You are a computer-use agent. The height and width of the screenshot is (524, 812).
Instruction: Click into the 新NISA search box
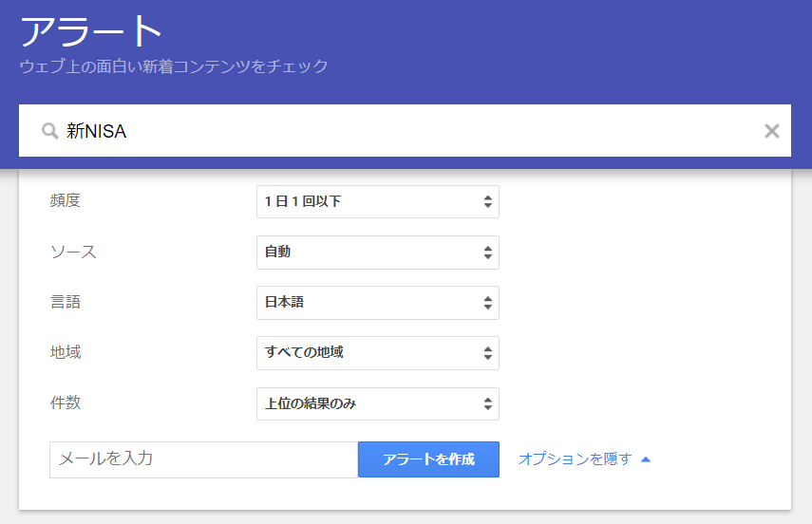tap(404, 130)
